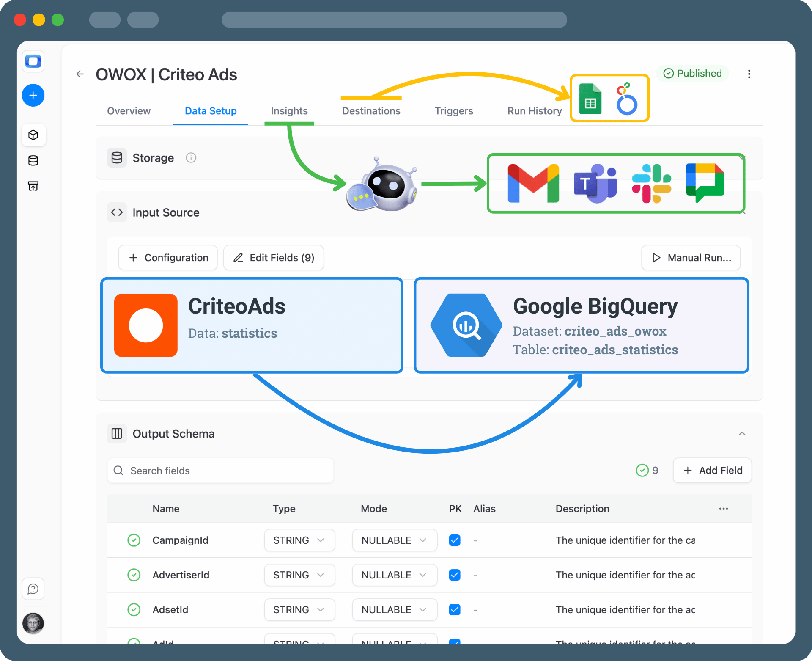Toggle the PK checkbox for AdsetId
This screenshot has width=812, height=661.
[455, 610]
